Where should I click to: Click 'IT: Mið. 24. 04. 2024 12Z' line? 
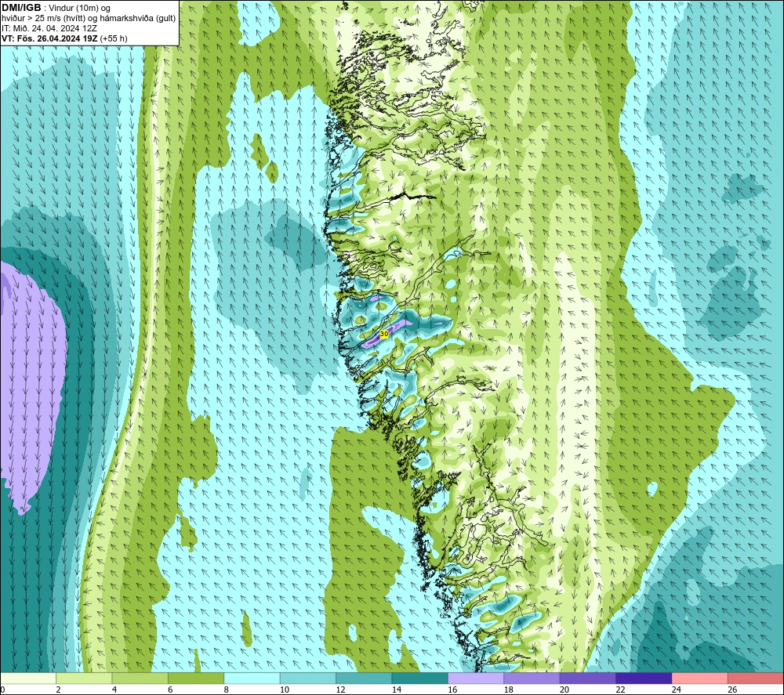pos(49,28)
